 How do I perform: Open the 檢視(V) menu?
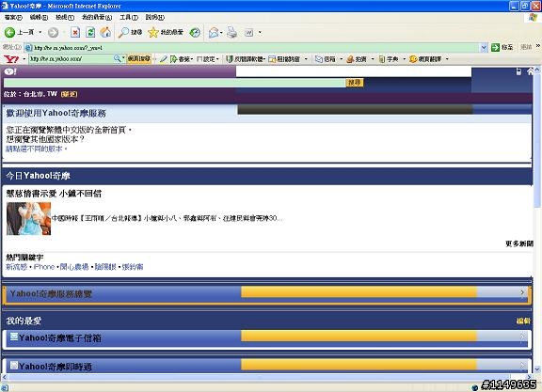click(x=65, y=17)
